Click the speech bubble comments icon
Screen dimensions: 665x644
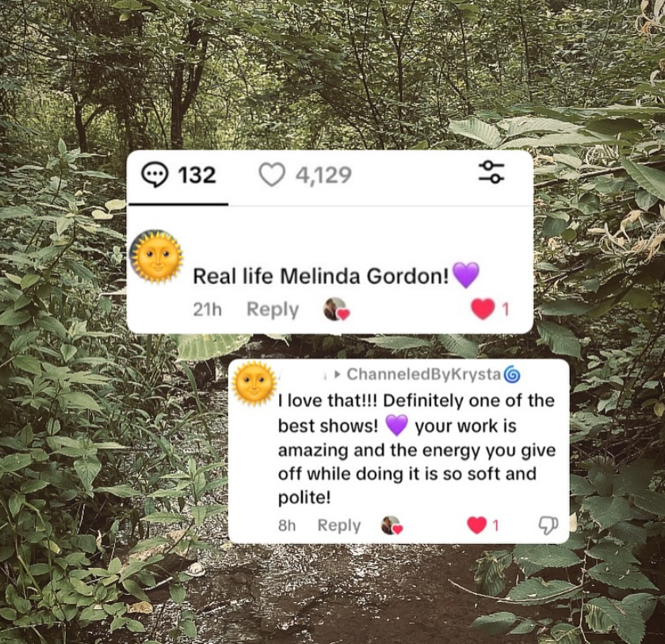tap(155, 175)
